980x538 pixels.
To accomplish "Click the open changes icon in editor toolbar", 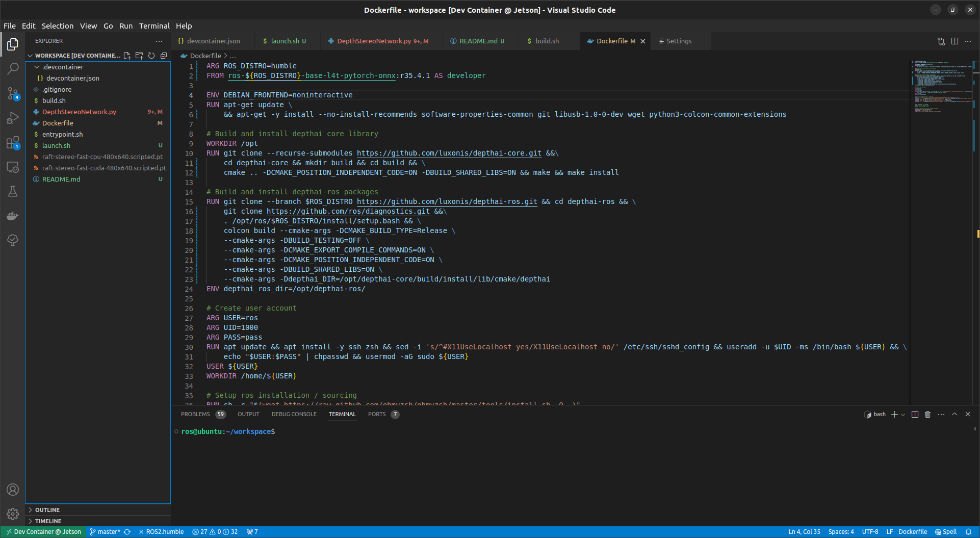I will (941, 41).
